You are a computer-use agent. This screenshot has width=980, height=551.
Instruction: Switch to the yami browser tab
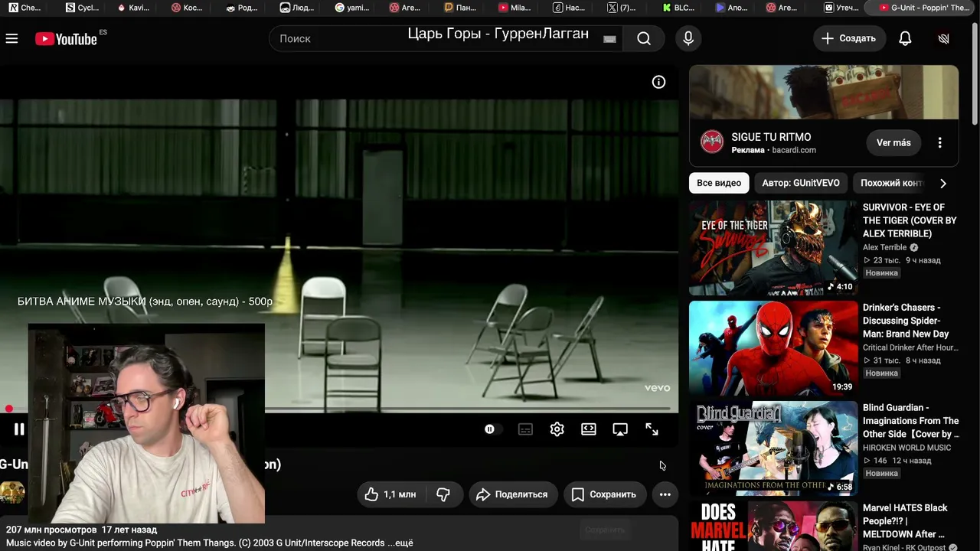coord(352,8)
